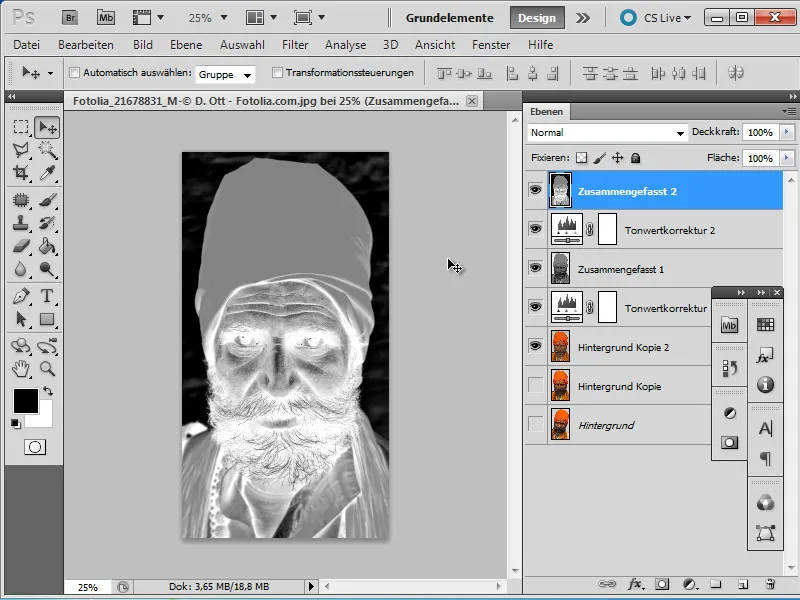The width and height of the screenshot is (800, 600).
Task: Open Mini Bridge from application bar
Action: [x=106, y=18]
